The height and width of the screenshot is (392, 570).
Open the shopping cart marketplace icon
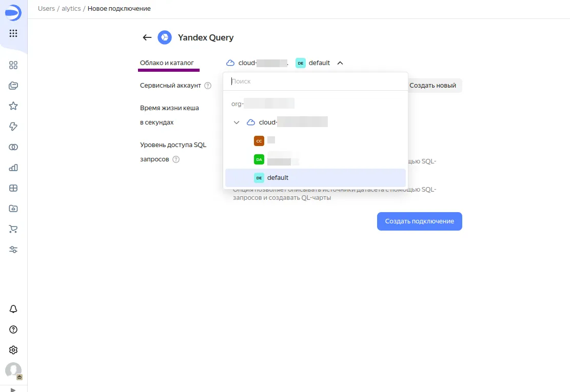coord(13,229)
